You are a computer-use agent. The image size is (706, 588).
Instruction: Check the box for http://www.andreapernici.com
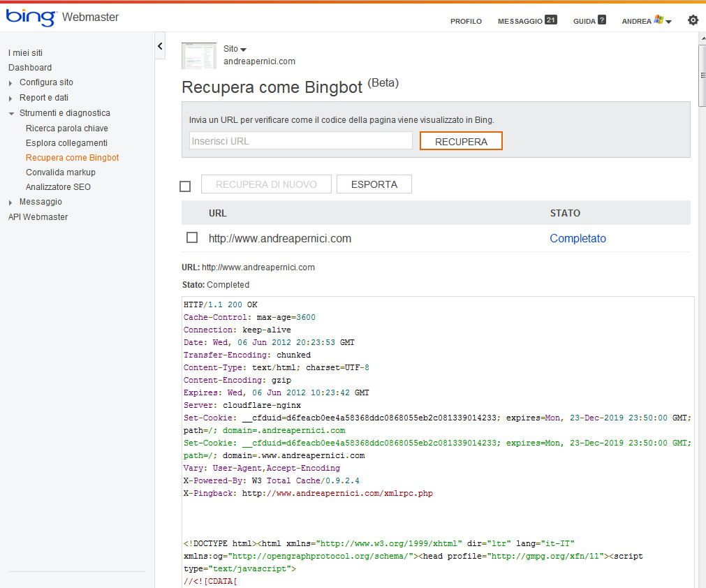[192, 237]
